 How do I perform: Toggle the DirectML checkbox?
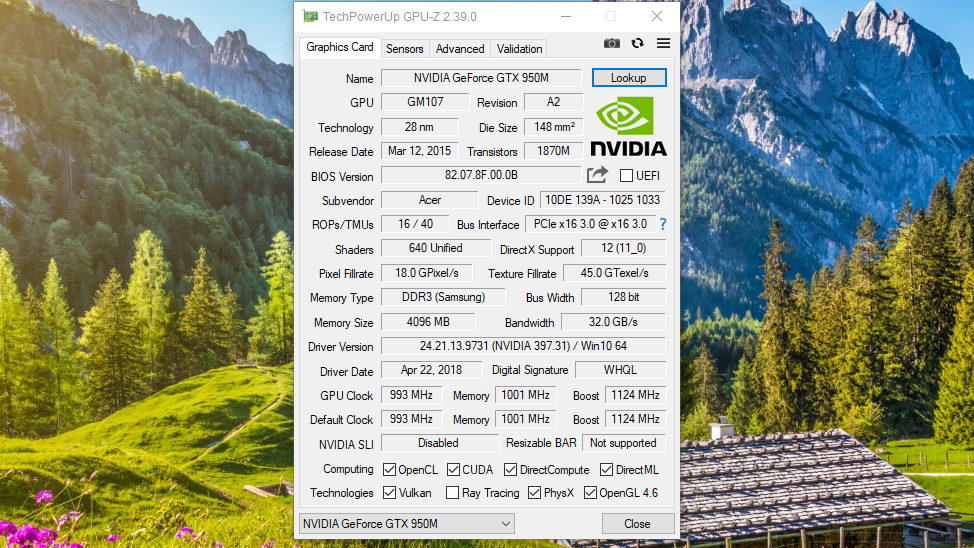[x=607, y=469]
